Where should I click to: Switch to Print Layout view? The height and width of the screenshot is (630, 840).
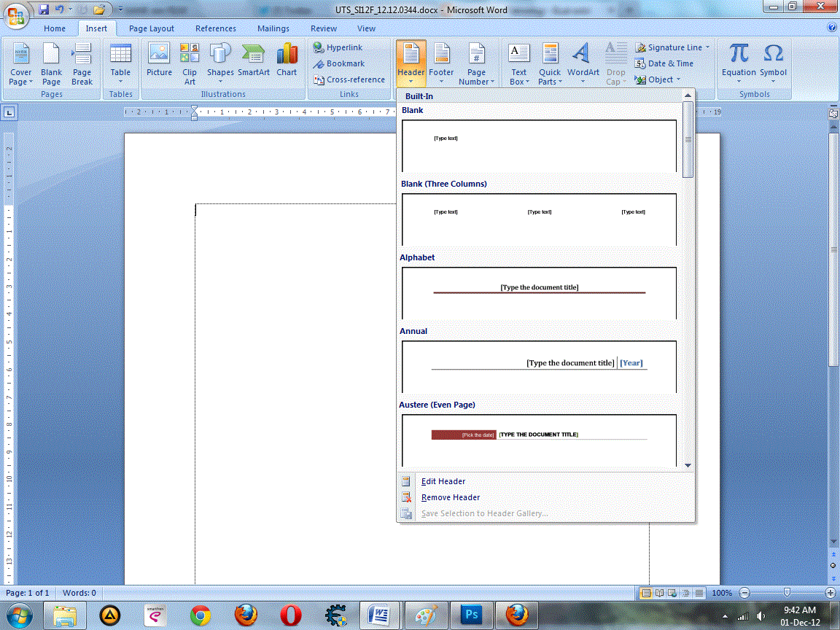tap(646, 593)
